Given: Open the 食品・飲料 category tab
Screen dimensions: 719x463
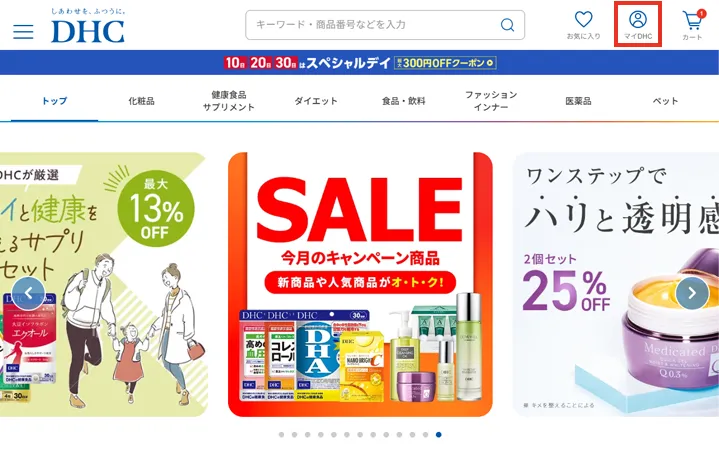Looking at the screenshot, I should [404, 101].
